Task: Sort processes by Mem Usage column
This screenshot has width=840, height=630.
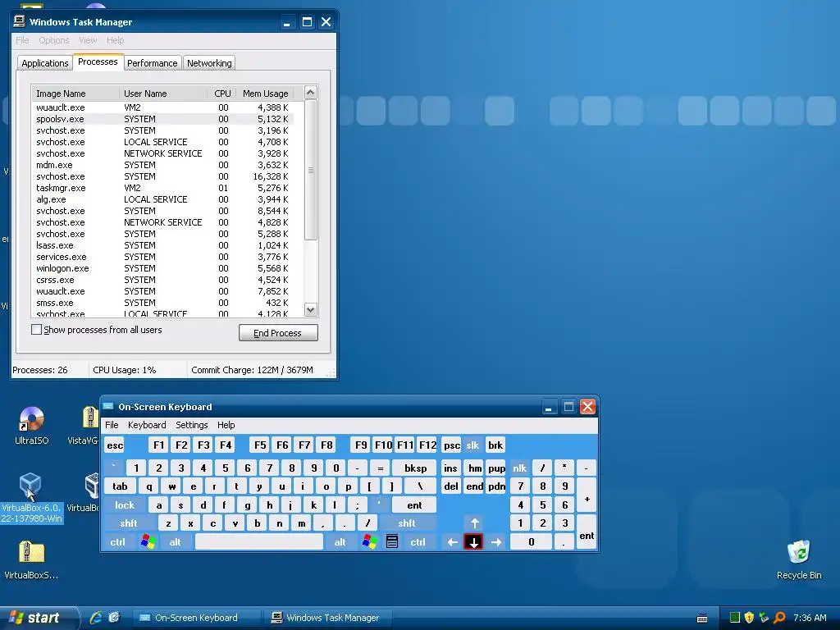Action: (266, 94)
